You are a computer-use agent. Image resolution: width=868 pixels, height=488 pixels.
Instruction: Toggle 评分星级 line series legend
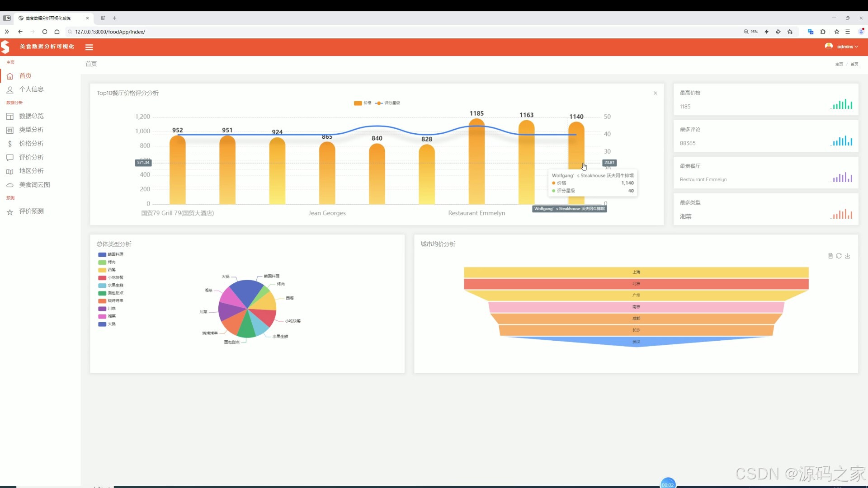388,103
